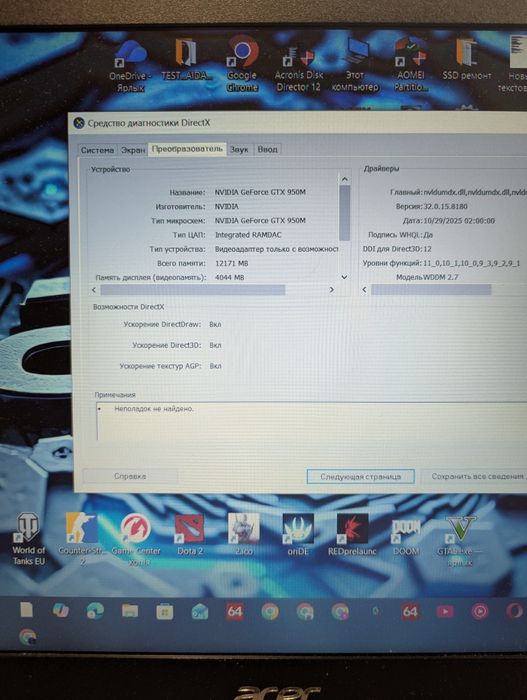Click the 4044 MB display memory value
This screenshot has height=700, width=527.
tap(230, 277)
